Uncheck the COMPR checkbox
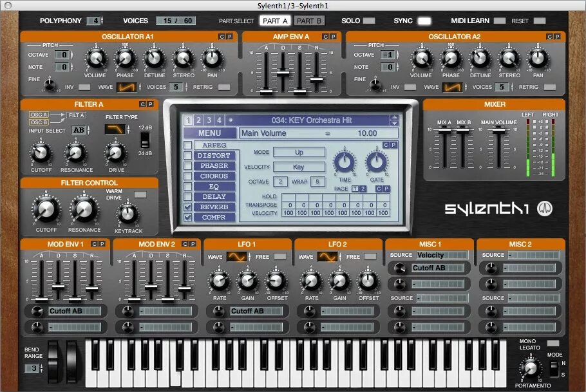Viewport: 586px width, 392px height. point(188,217)
